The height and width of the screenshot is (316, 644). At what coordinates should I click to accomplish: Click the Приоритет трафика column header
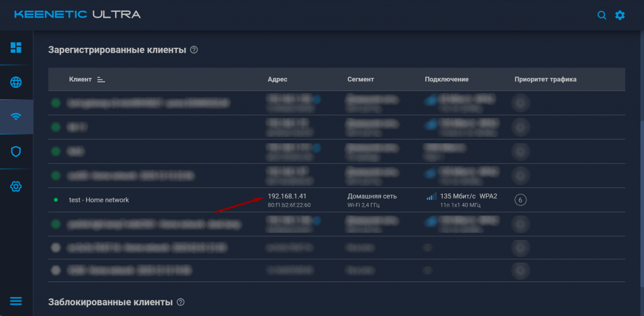(545, 80)
